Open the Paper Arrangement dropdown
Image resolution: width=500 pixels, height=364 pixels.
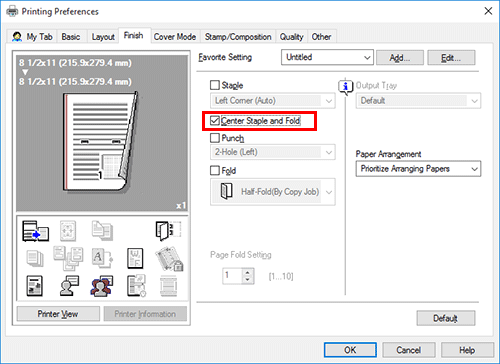point(418,169)
